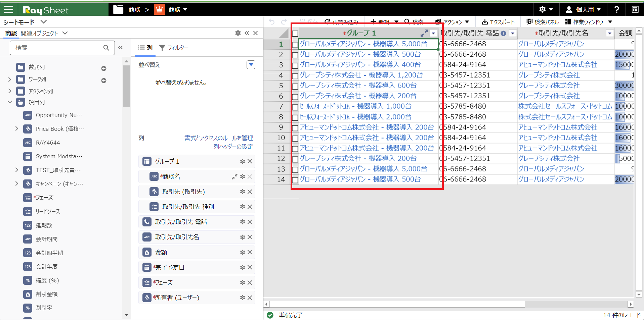Click the expand arrows in グループ 1 header
The width and height of the screenshot is (644, 320).
coord(424,33)
